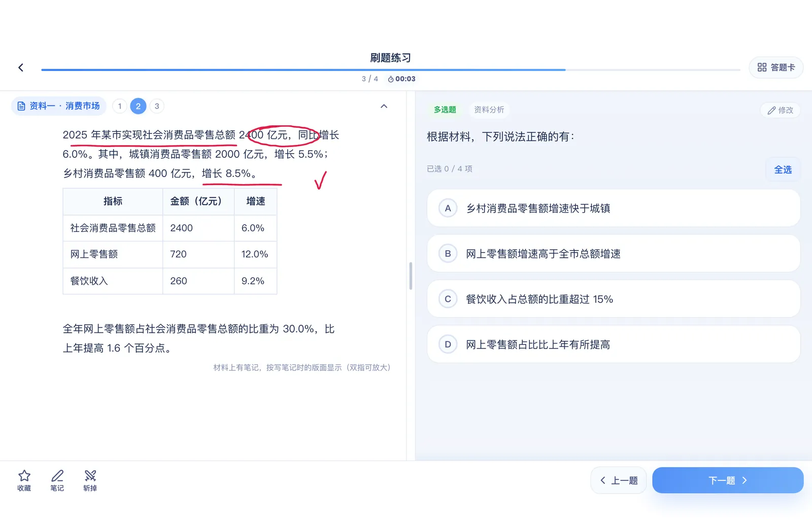Click the 增速 column header

tap(255, 201)
